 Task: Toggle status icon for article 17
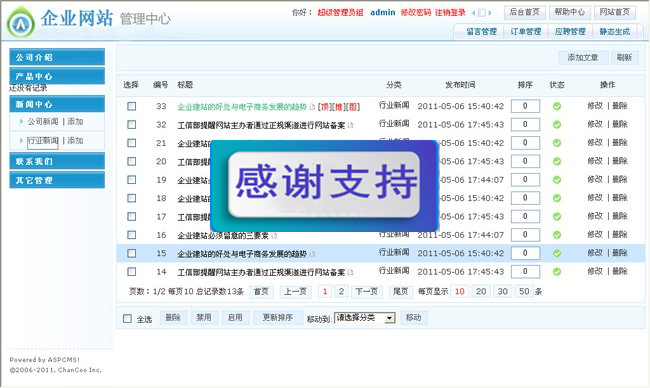pos(557,216)
